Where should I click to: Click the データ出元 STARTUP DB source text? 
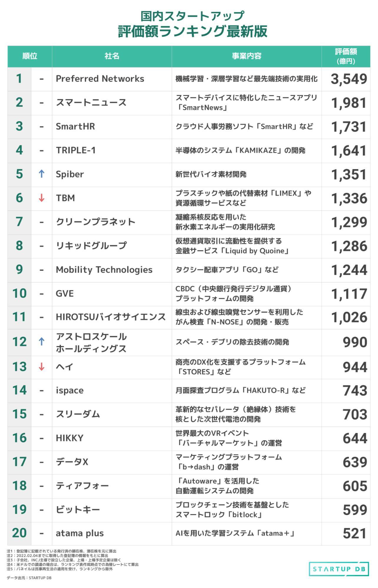[x=29, y=578]
